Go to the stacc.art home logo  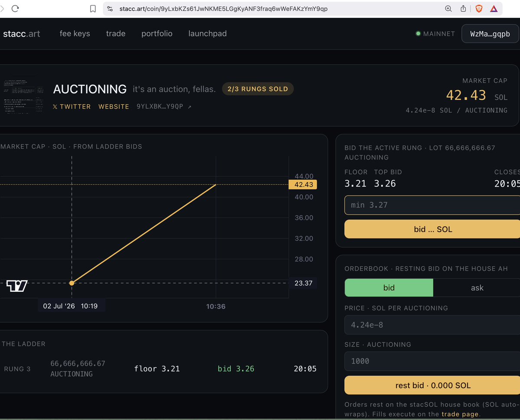pyautogui.click(x=22, y=34)
